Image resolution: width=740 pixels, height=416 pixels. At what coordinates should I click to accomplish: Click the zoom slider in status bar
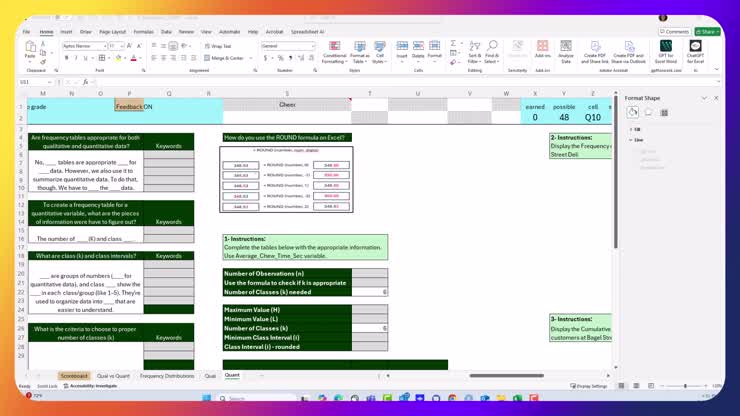(688, 386)
